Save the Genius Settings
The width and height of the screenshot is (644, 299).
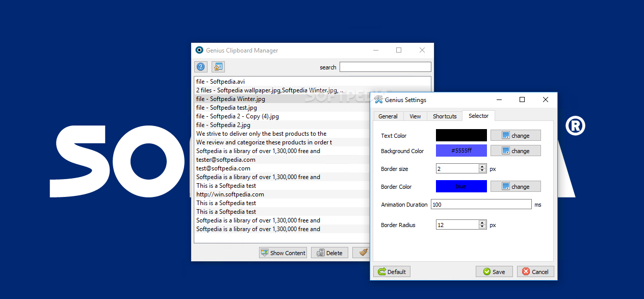pos(494,271)
